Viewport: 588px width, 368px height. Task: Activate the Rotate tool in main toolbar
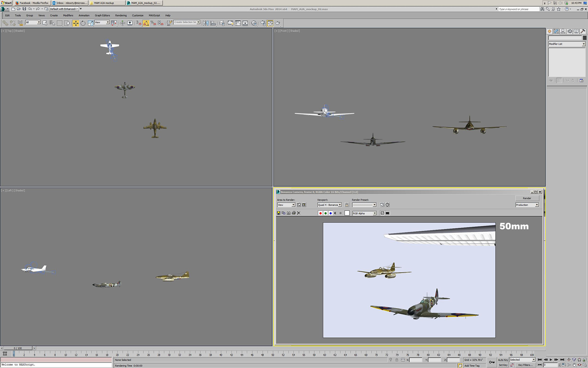(83, 23)
